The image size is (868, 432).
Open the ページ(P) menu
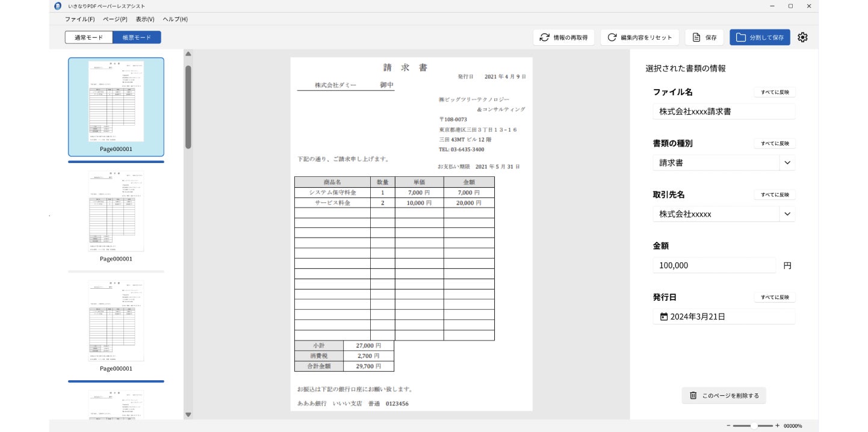[x=115, y=19]
